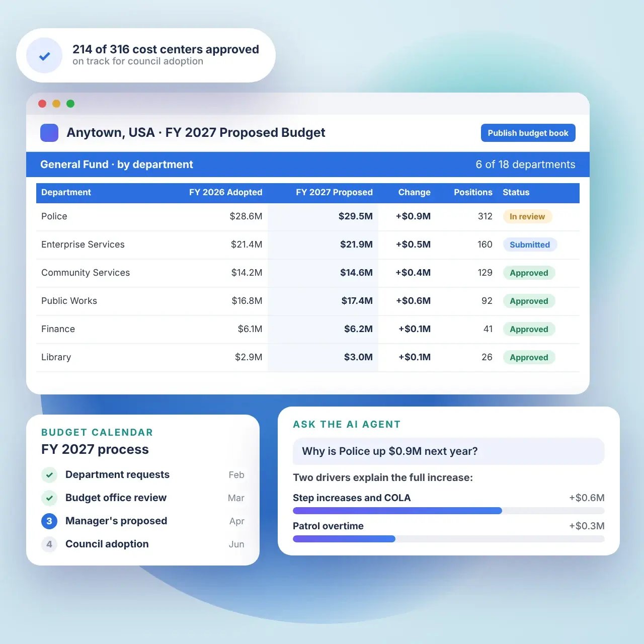Click the $6.1M Finance adopted value
The height and width of the screenshot is (644, 644).
250,329
